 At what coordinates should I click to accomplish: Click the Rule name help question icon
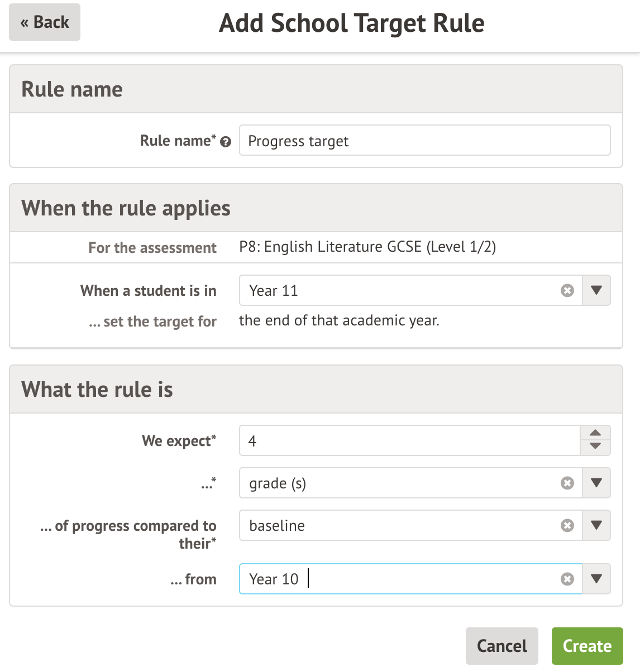pos(226,142)
